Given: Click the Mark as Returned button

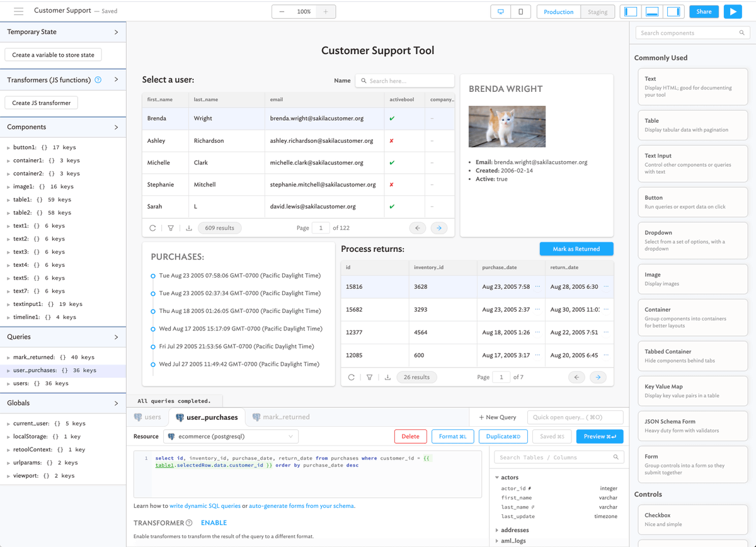Looking at the screenshot, I should click(x=576, y=249).
